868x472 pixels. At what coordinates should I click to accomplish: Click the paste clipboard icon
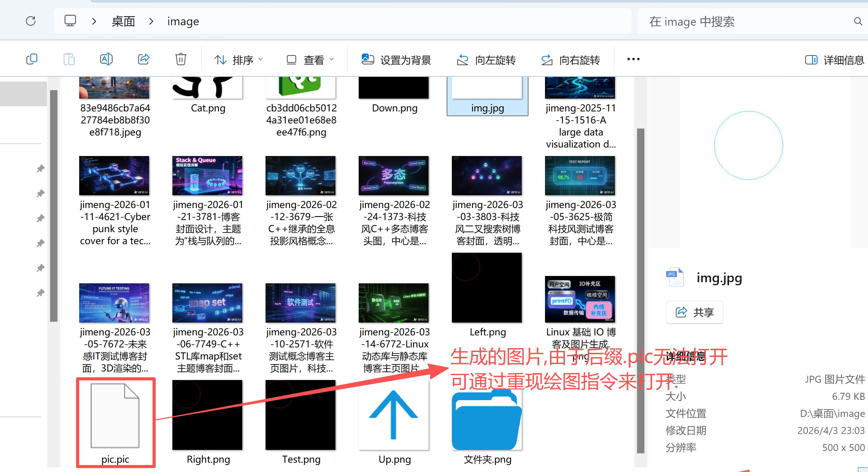[69, 59]
